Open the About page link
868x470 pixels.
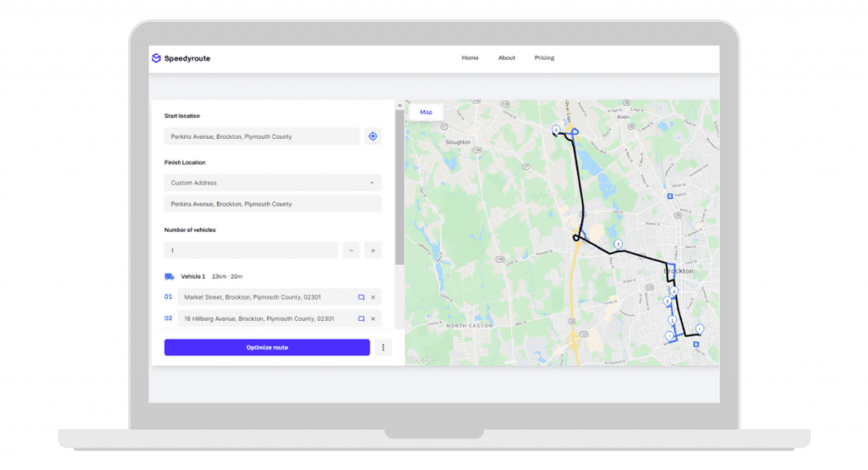click(x=507, y=58)
